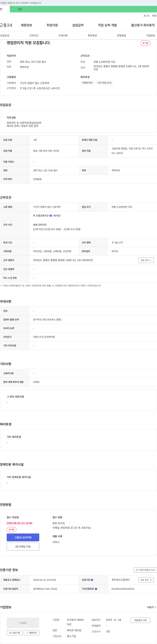Open the 채용정보 main menu
The width and height of the screenshot is (157, 644).
26,25
